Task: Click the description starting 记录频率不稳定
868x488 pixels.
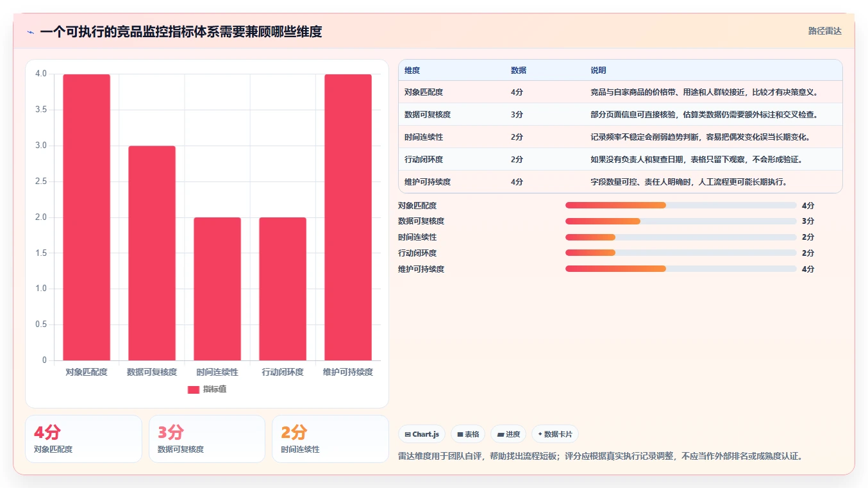Action: (x=700, y=137)
